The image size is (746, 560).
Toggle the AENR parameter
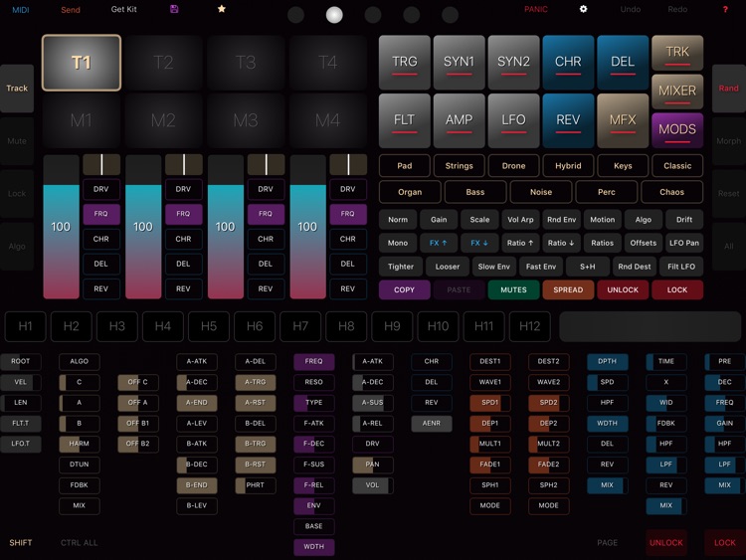point(432,423)
